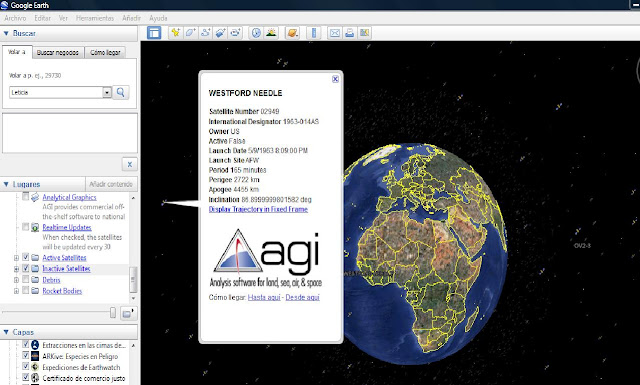Viewport: 640px width, 385px height.
Task: Open the ruler measurement tool
Action: click(314, 33)
